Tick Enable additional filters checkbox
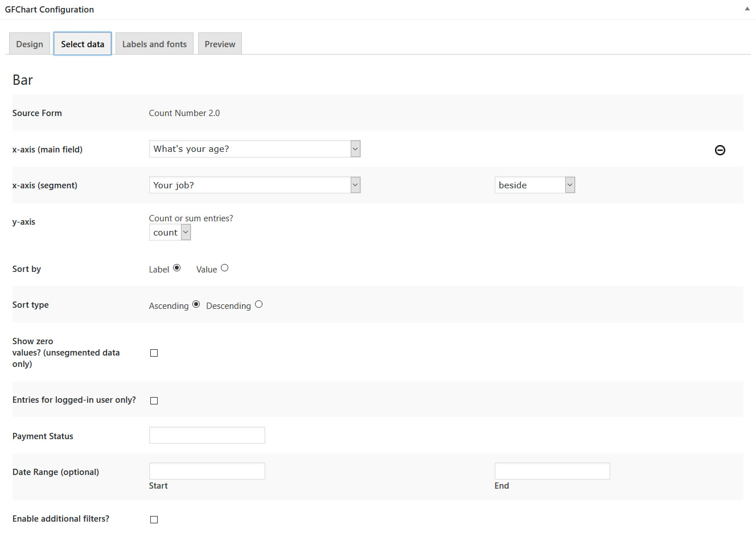The height and width of the screenshot is (537, 756). pos(154,520)
